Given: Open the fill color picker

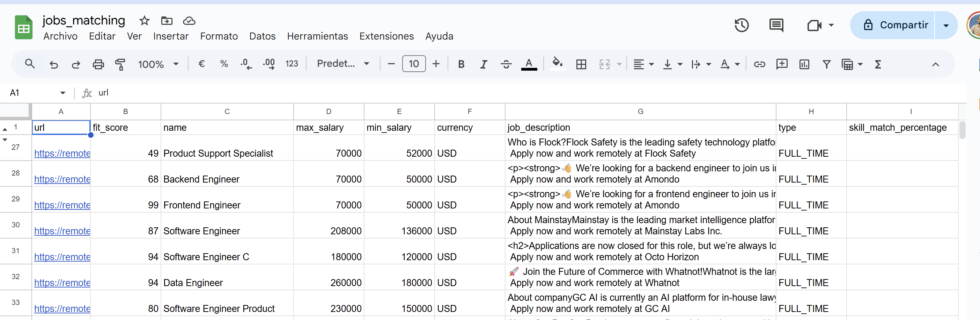Looking at the screenshot, I should 557,63.
